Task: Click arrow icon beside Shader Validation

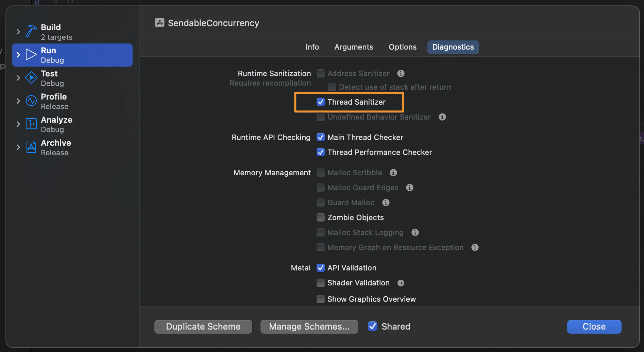Action: tap(401, 283)
